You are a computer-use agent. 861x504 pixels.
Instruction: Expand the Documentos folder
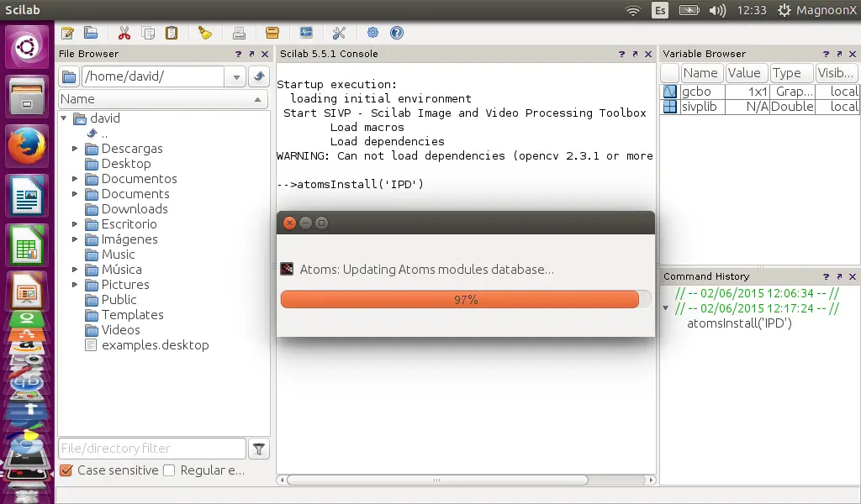[75, 179]
